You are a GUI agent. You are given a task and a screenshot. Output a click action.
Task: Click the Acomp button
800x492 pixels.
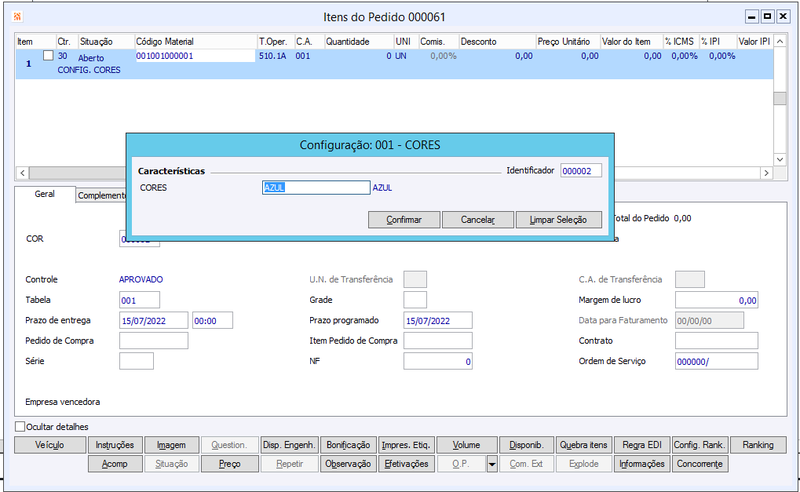(115, 464)
